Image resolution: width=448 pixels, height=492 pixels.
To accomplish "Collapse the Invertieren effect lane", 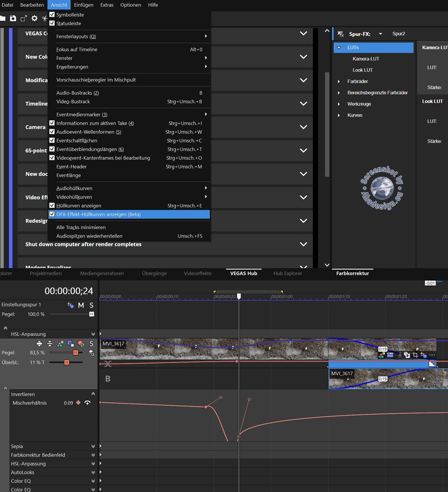I will tap(93, 394).
